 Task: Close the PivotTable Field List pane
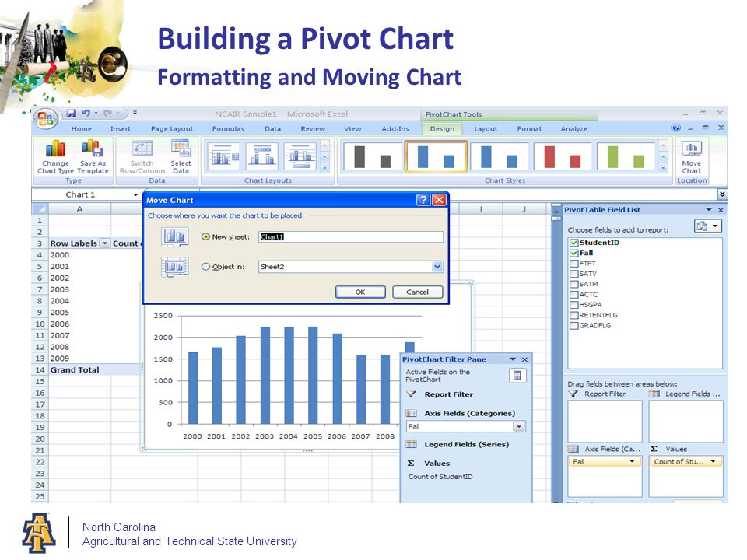click(721, 210)
